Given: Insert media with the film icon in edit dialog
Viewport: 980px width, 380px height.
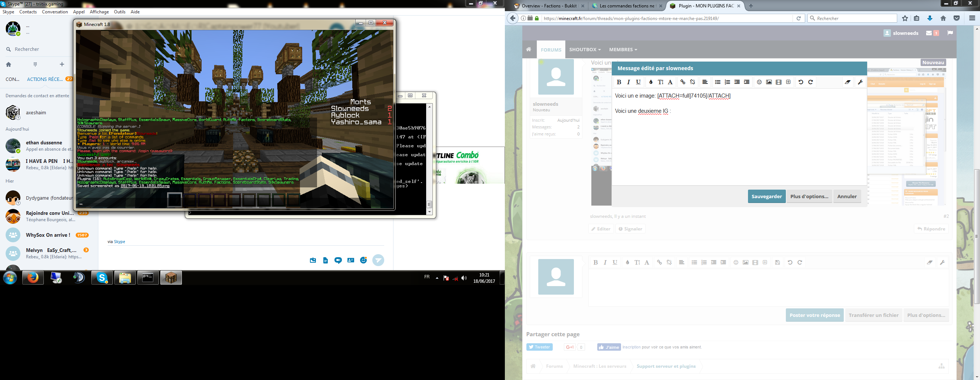Looking at the screenshot, I should click(x=779, y=82).
